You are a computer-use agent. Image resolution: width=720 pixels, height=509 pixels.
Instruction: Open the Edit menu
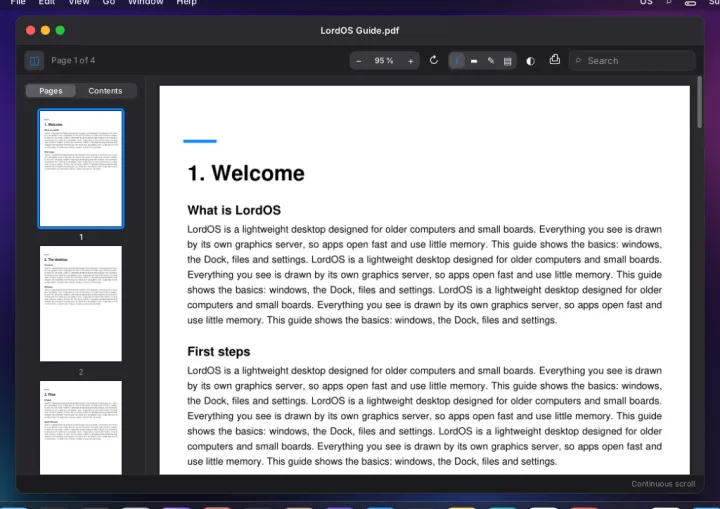pyautogui.click(x=46, y=2)
